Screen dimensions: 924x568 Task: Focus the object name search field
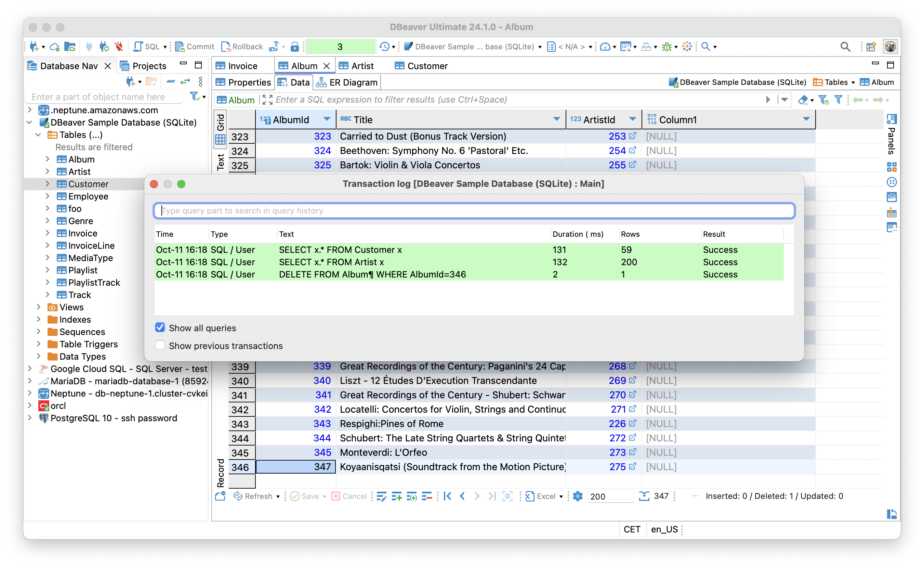[x=104, y=97]
